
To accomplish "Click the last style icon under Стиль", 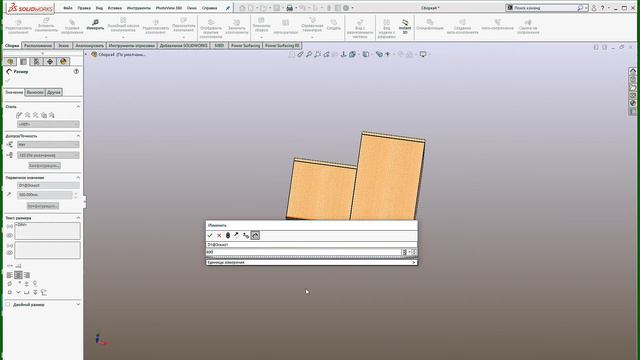I will click(52, 116).
